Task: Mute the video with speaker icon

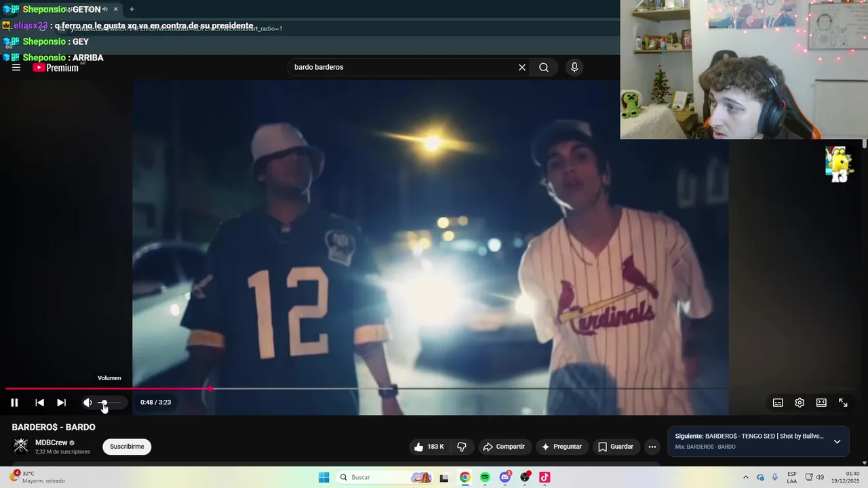Action: 87,403
